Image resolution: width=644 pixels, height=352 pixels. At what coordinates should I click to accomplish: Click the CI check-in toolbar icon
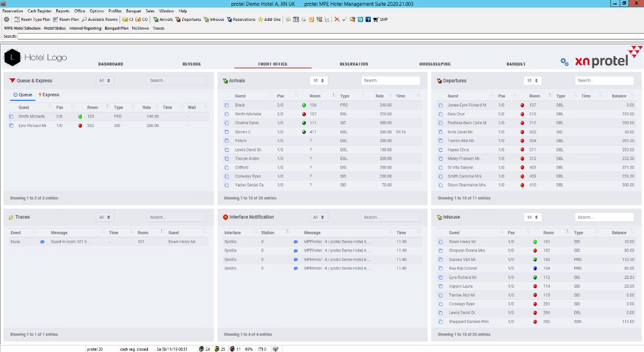click(x=128, y=19)
